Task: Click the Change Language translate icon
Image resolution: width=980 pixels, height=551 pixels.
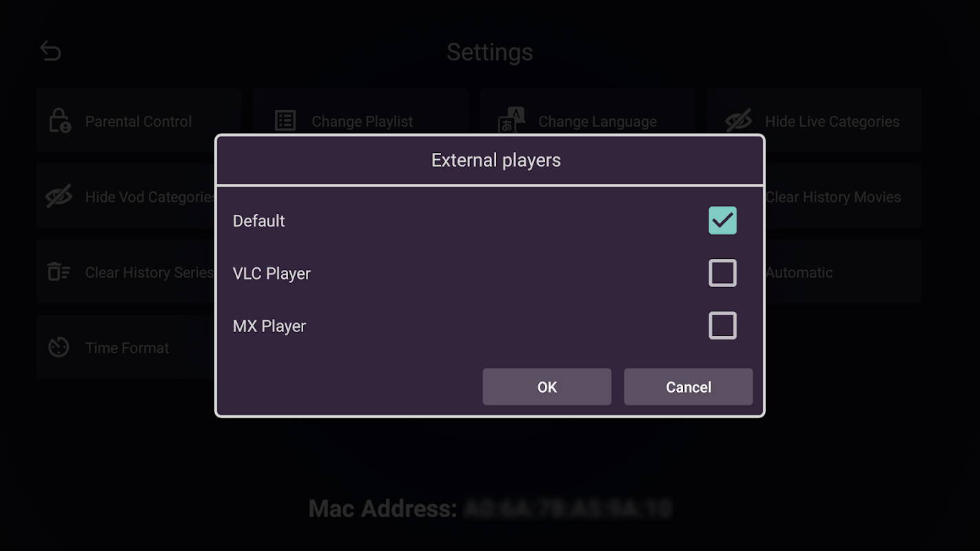Action: coord(511,121)
